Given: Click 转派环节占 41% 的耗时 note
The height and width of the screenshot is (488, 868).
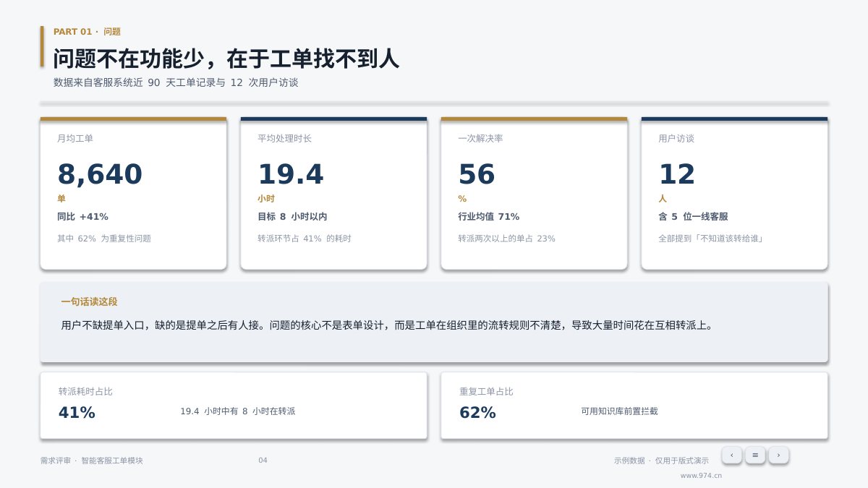Looking at the screenshot, I should 305,239.
